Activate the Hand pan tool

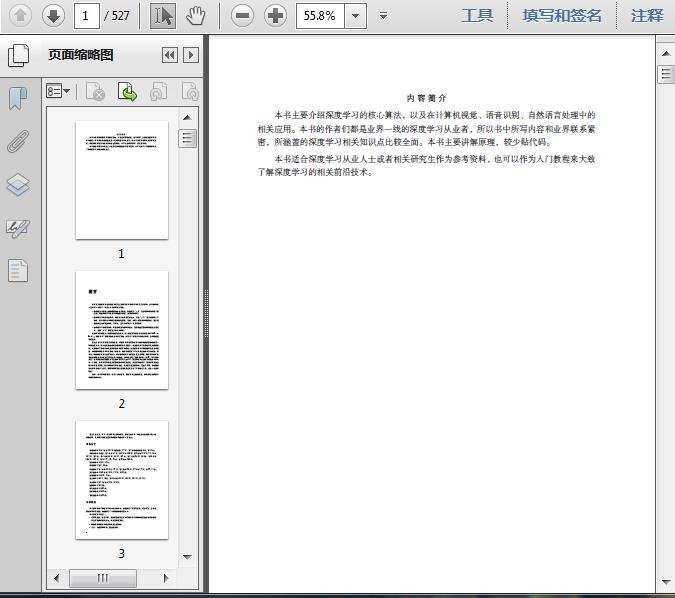(196, 16)
